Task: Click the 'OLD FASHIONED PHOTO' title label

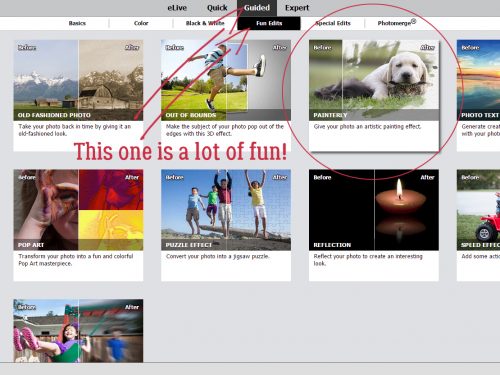Action: click(54, 115)
